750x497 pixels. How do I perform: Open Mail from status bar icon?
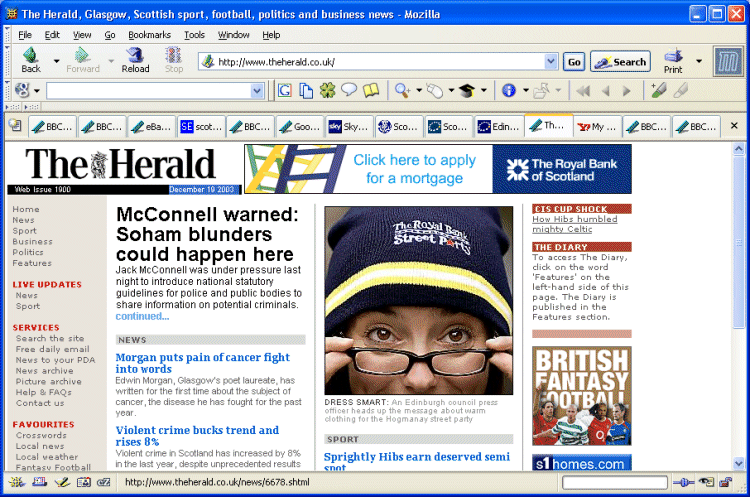click(39, 482)
